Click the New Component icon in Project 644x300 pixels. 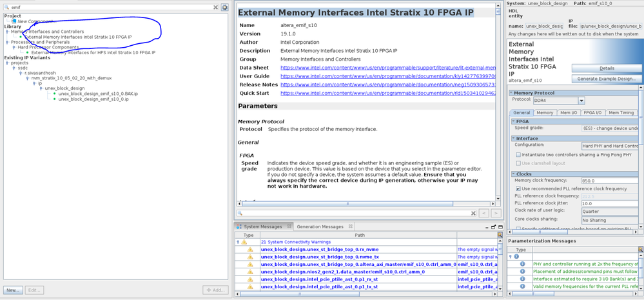[x=14, y=21]
